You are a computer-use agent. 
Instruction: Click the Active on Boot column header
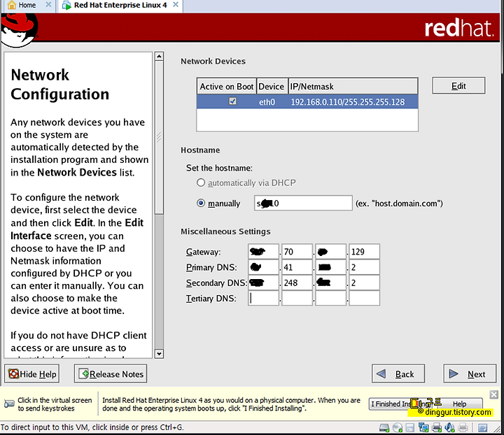(x=227, y=86)
